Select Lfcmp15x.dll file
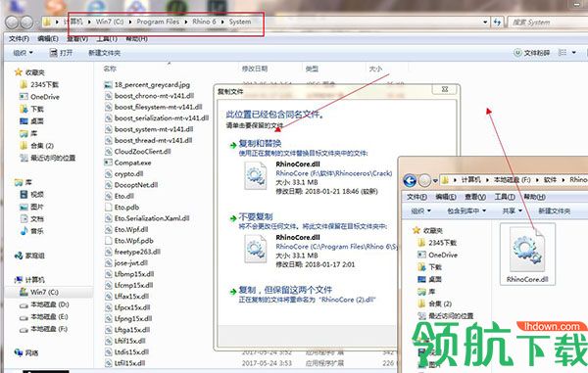This screenshot has height=373, width=588. coord(129,285)
